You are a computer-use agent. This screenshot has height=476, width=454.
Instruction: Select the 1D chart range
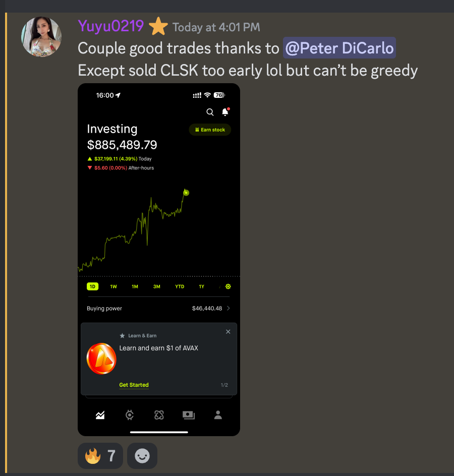coord(93,286)
